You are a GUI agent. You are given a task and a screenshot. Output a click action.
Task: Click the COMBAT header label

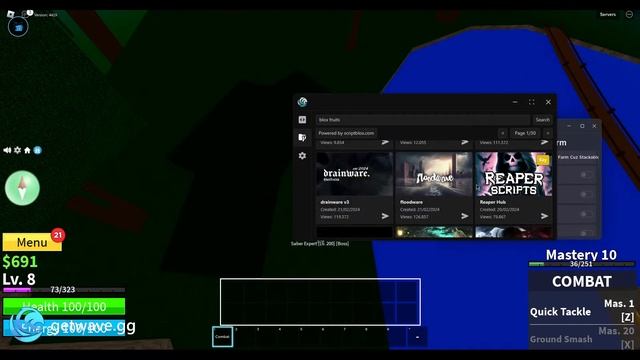tap(582, 281)
